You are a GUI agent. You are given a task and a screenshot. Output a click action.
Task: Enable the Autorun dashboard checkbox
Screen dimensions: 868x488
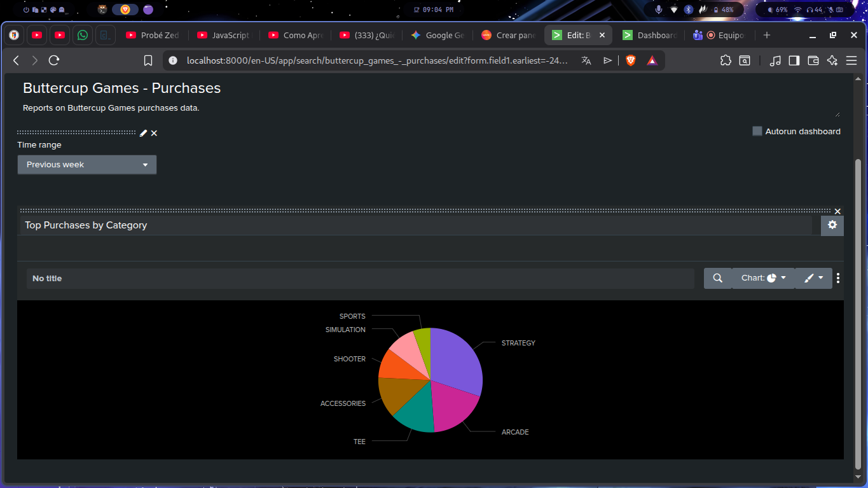coord(757,130)
